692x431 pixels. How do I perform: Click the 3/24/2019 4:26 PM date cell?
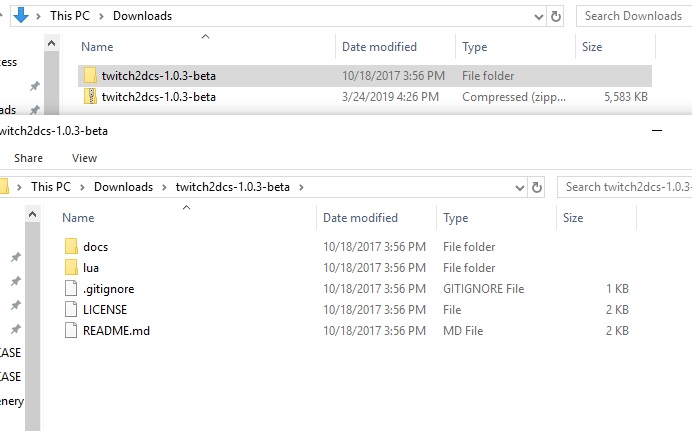(390, 97)
